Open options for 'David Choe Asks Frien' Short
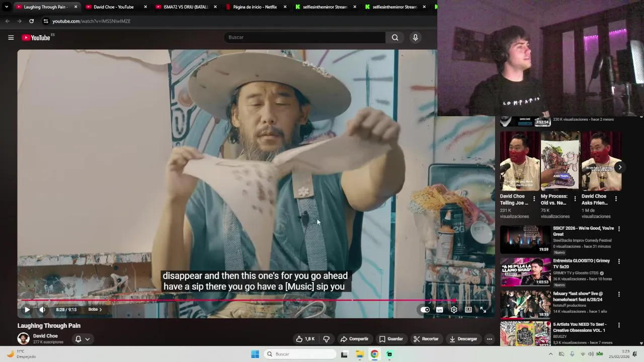 pos(616,199)
